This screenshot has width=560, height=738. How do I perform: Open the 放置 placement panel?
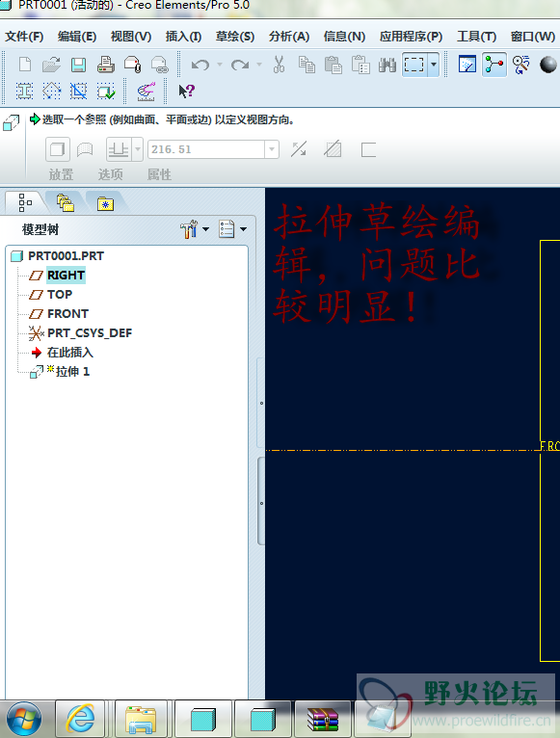coord(62,175)
